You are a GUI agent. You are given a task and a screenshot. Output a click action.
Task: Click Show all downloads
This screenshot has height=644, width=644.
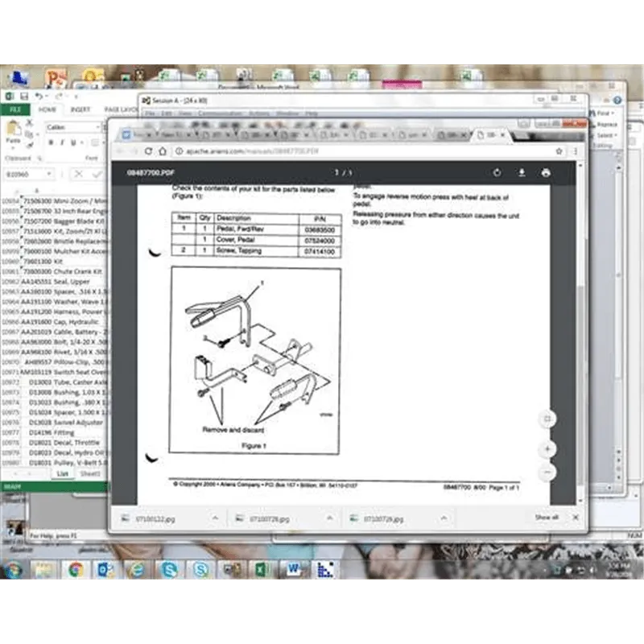pos(547,518)
